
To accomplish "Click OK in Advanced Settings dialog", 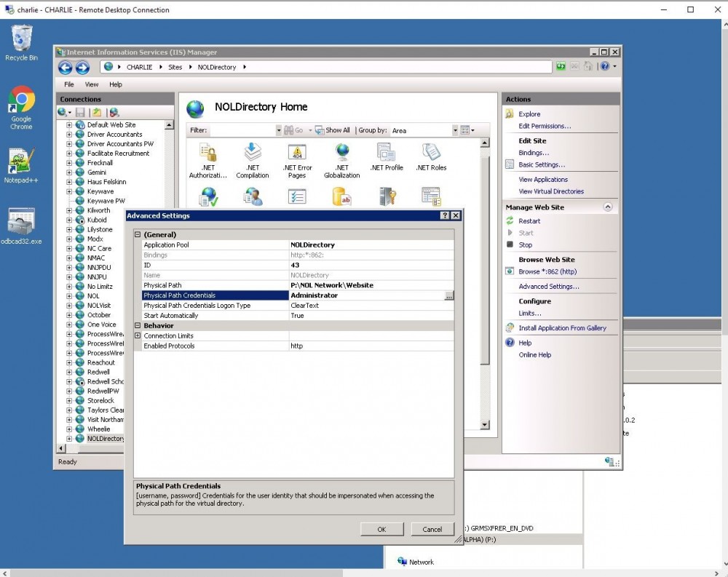I will [x=381, y=529].
